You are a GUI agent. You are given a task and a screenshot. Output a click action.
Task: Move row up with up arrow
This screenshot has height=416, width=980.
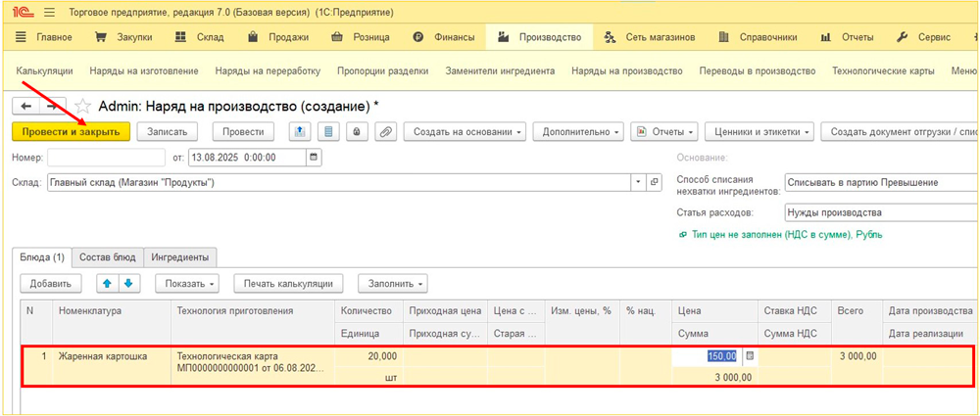(x=106, y=284)
